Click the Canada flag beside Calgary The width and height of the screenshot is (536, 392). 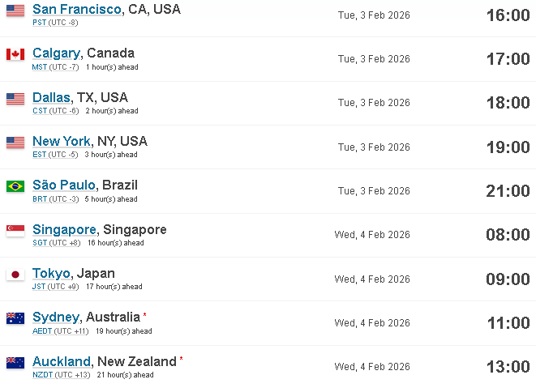point(15,54)
